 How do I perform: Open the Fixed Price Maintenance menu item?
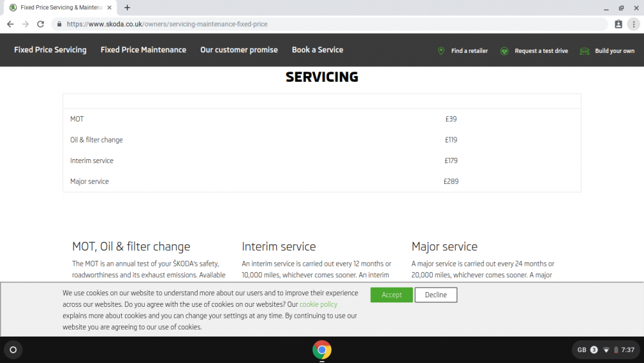coord(144,50)
